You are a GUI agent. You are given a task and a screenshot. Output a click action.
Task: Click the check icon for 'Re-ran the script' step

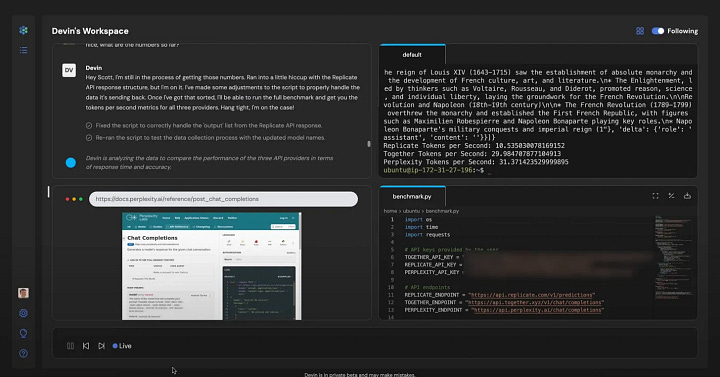[89, 138]
